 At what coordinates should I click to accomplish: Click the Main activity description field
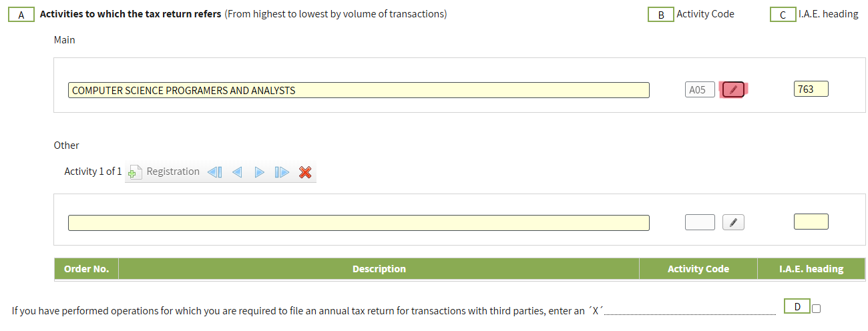coord(359,90)
